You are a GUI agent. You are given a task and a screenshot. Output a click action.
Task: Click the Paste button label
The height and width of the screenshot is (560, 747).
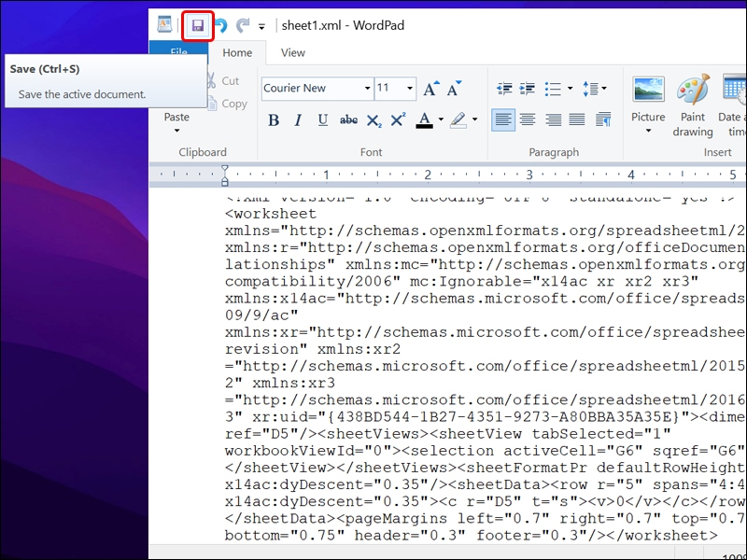pos(176,118)
